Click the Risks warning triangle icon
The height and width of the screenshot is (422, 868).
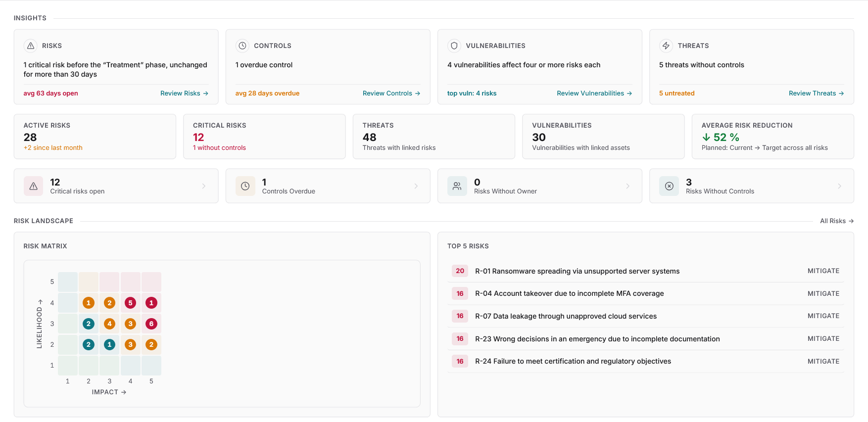(31, 46)
